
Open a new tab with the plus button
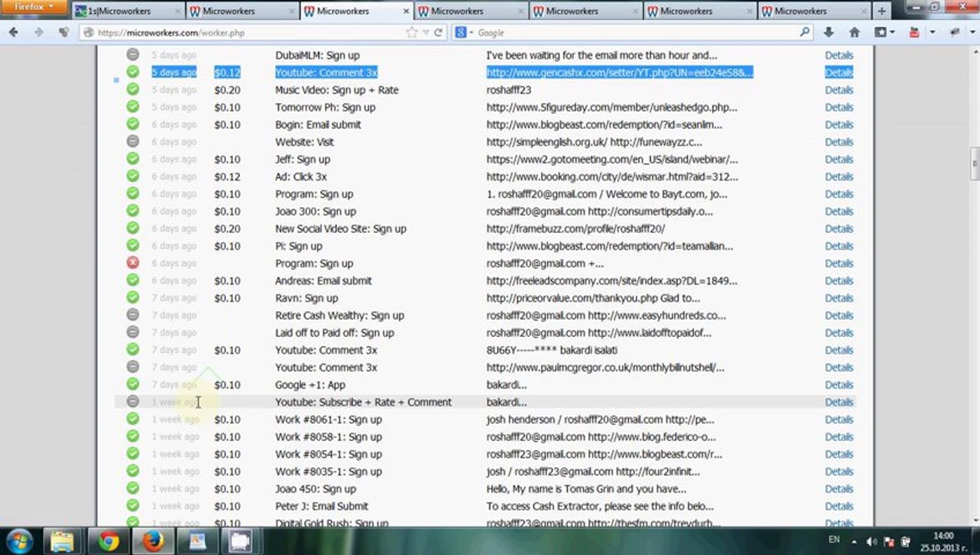click(x=882, y=11)
